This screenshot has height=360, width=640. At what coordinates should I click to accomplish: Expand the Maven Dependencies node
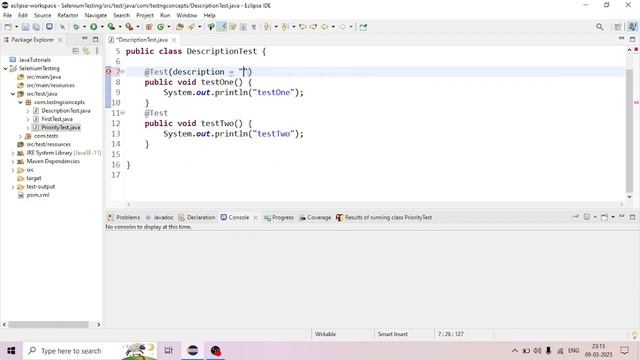coord(13,162)
